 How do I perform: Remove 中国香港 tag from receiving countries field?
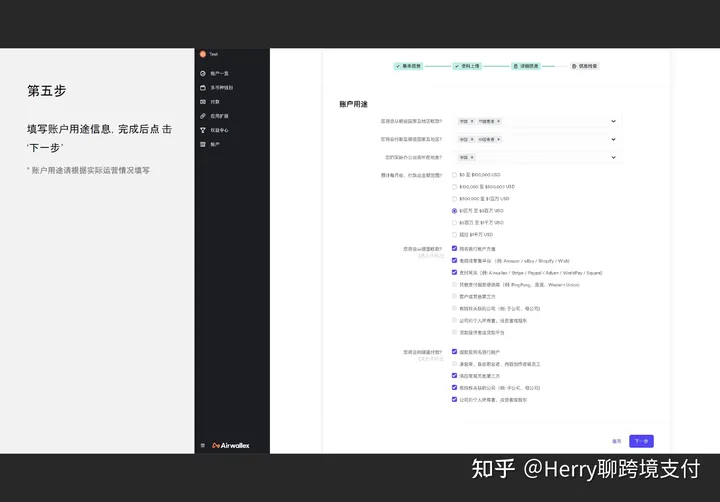(x=499, y=121)
